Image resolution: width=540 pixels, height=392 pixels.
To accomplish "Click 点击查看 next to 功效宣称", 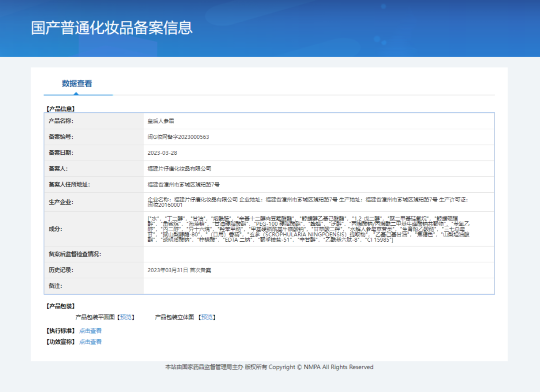I will [x=90, y=342].
